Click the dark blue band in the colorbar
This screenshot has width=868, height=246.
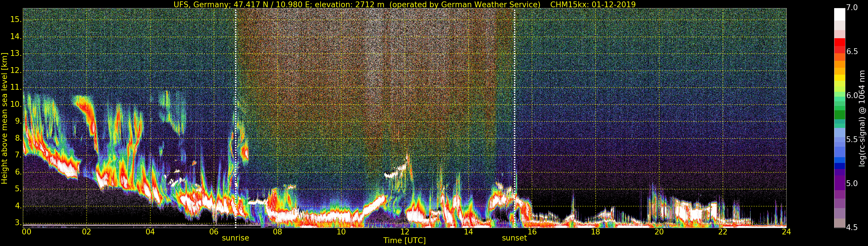point(840,166)
